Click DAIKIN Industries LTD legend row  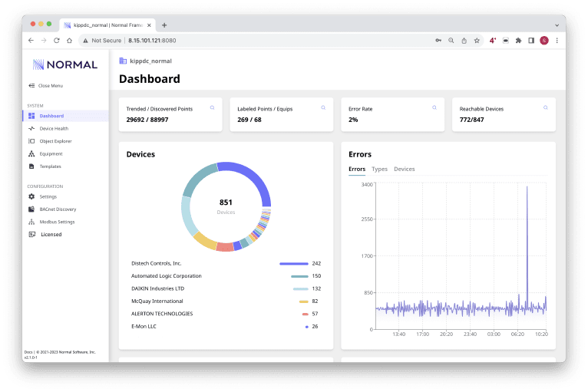(x=226, y=288)
